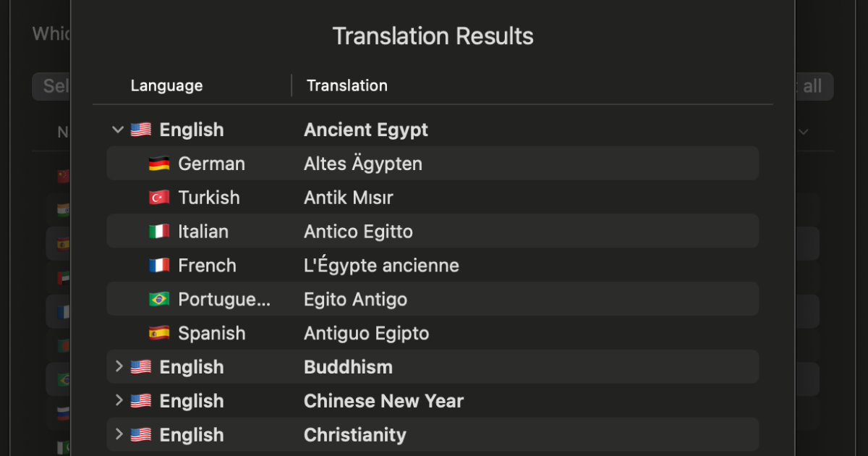868x456 pixels.
Task: Click the Language column header
Action: (x=166, y=85)
